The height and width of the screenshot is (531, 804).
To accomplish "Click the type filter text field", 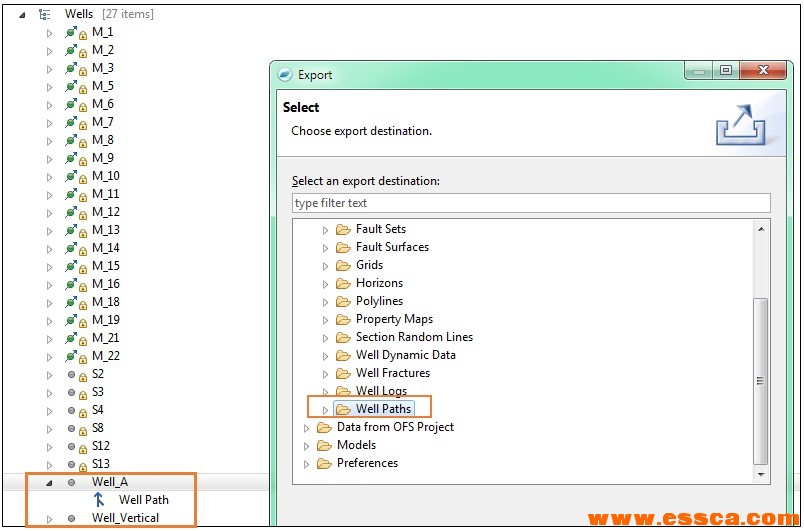I will 531,203.
